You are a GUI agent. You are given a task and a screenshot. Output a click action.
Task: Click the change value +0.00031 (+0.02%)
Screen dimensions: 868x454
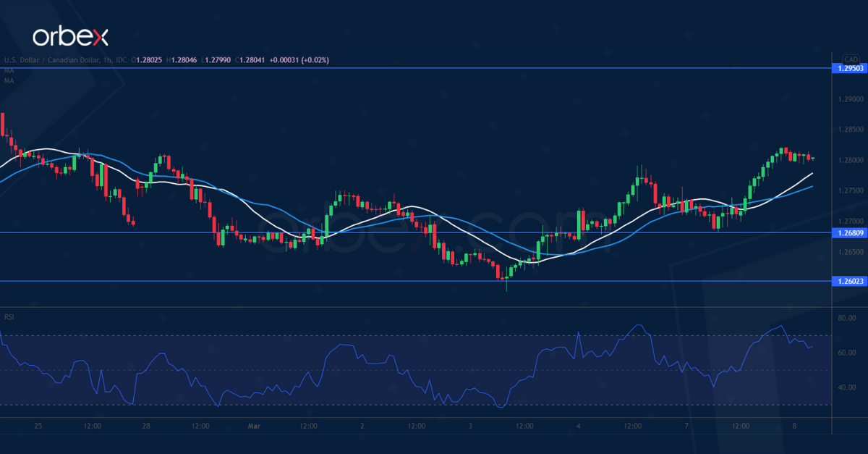299,60
